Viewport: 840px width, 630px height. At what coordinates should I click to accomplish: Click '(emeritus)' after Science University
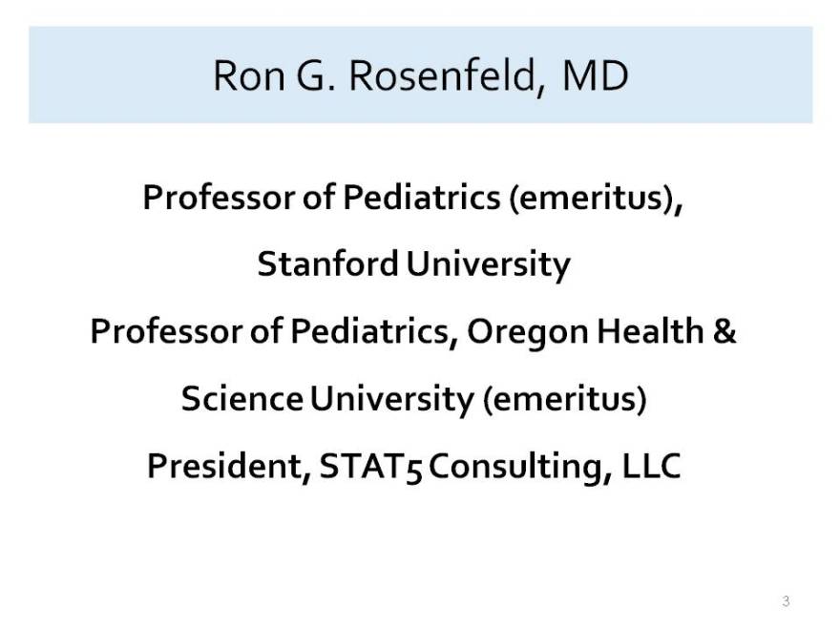[565, 400]
